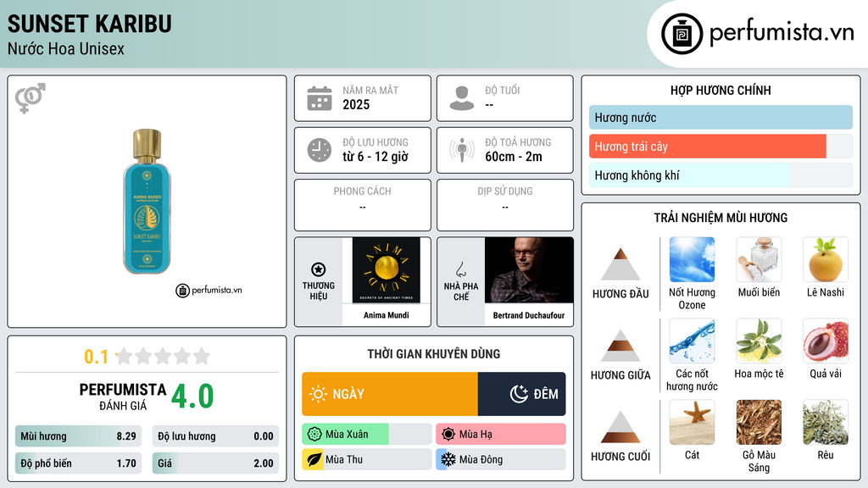Click the Mùa Xuân flower icon

[x=314, y=435]
